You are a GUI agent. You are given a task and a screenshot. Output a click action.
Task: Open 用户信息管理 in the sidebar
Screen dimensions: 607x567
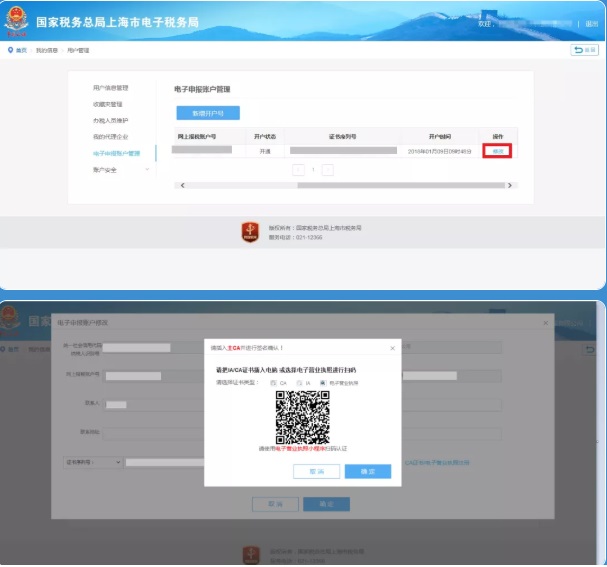pos(110,88)
